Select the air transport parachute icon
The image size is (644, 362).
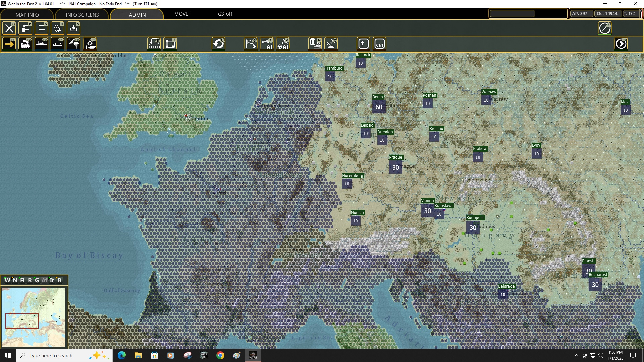(x=73, y=44)
